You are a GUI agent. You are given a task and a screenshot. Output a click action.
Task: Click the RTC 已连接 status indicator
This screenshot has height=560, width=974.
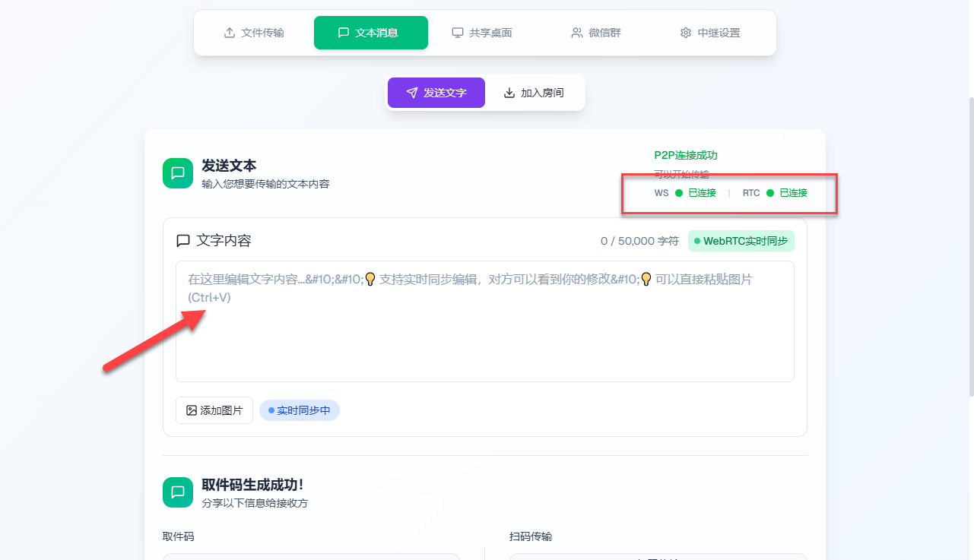coord(775,193)
